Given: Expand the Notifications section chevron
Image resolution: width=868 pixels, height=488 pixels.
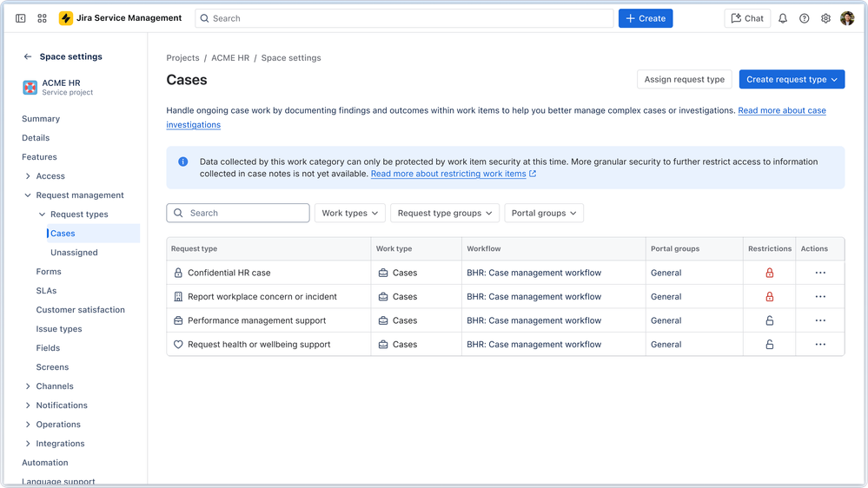Looking at the screenshot, I should click(28, 406).
